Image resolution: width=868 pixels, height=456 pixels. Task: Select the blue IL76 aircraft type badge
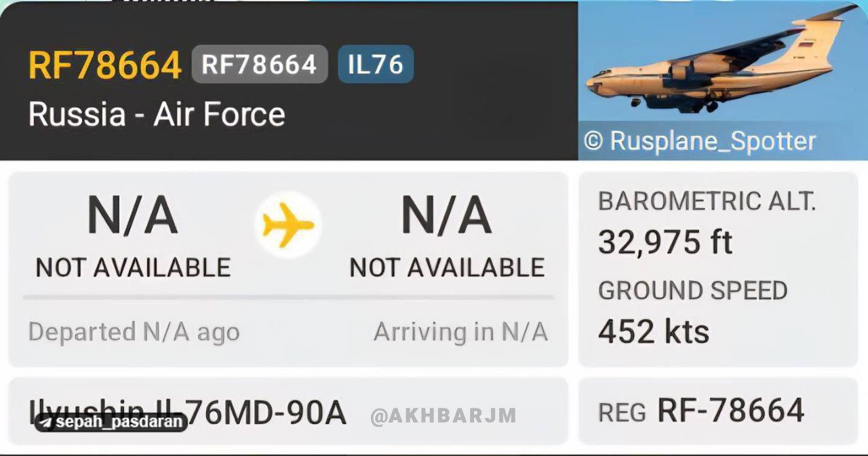tap(376, 64)
